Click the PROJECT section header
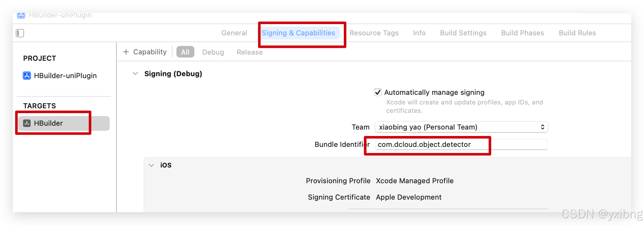 click(x=39, y=58)
